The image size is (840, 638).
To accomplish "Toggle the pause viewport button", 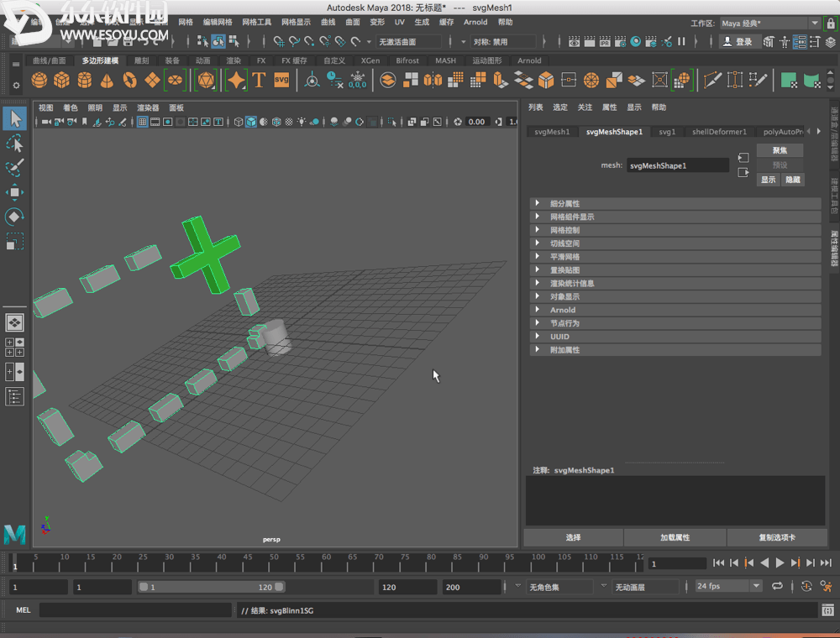I will 681,42.
